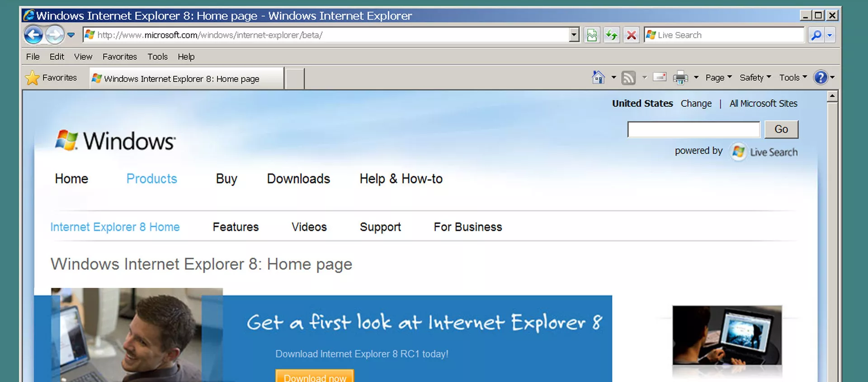The image size is (868, 382).
Task: Select the Windows Internet Explorer 8 Home page tab
Action: [x=187, y=79]
